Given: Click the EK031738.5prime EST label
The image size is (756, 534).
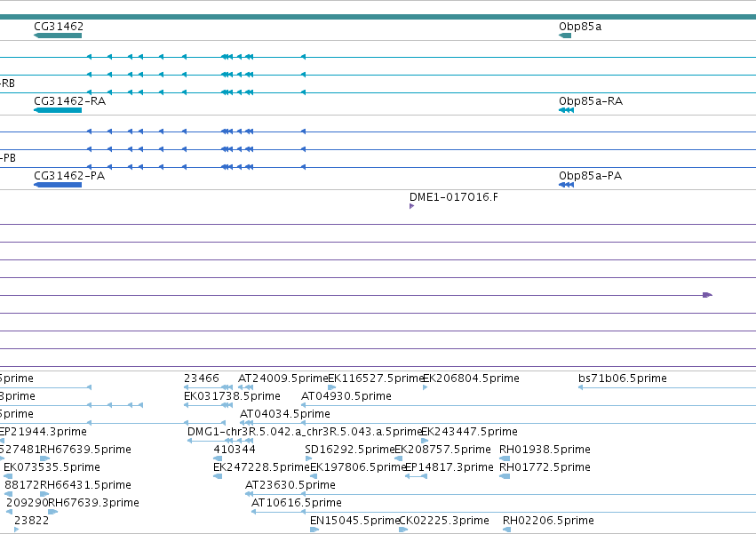Looking at the screenshot, I should click(x=232, y=396).
